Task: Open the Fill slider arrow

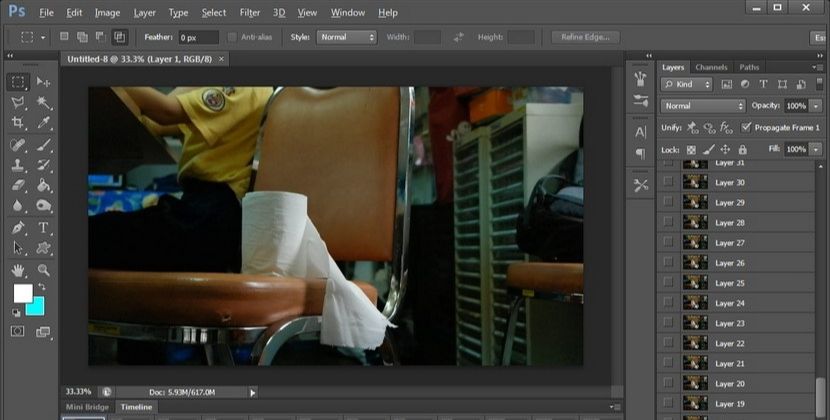Action: click(x=816, y=149)
